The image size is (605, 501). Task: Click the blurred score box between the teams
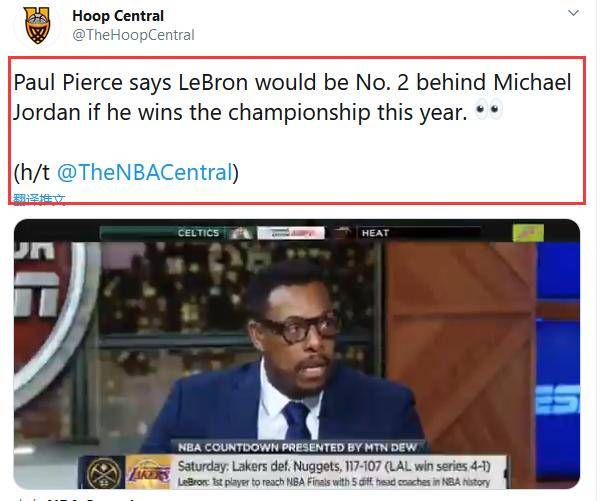[x=291, y=233]
